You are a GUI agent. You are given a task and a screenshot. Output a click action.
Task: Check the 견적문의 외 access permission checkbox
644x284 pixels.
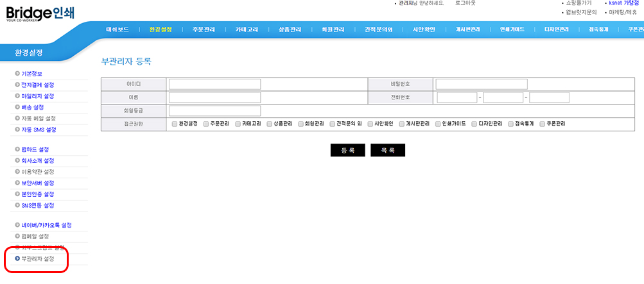332,123
